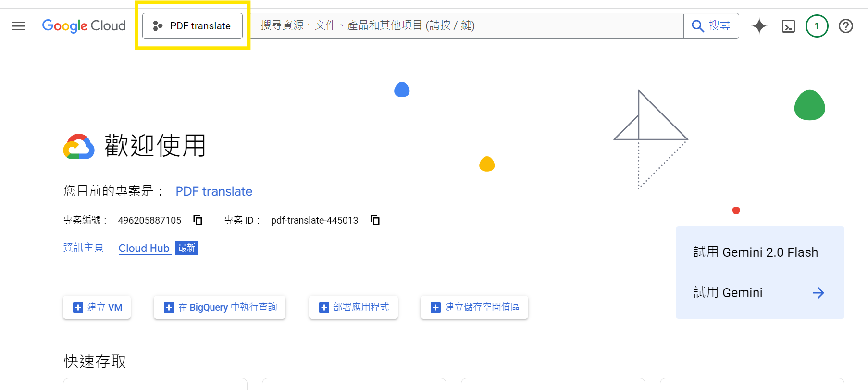Activate the Cloud Shell terminal icon
868x390 pixels.
pos(788,26)
